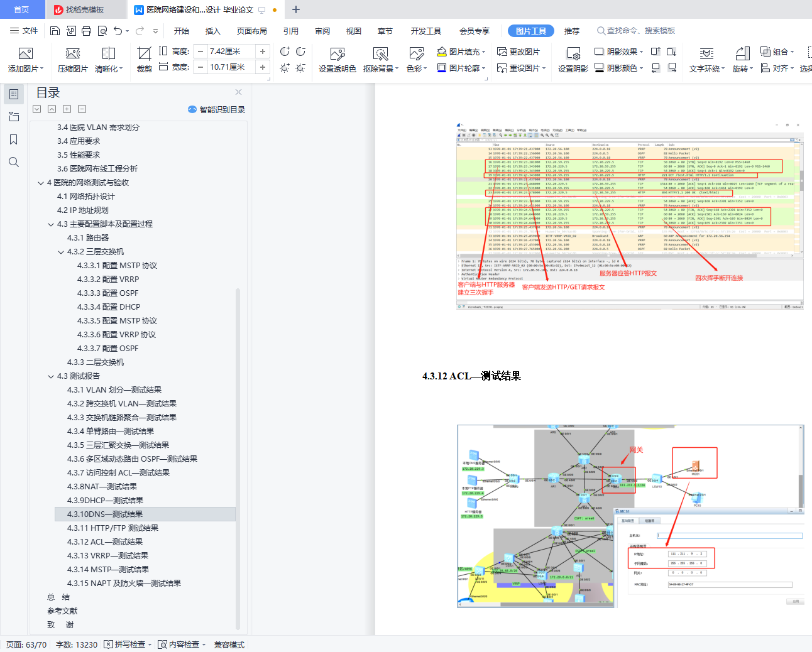Viewport: 812px width, 652px height.
Task: Click 阴影颜色 black shadow color swatch
Action: [x=599, y=68]
